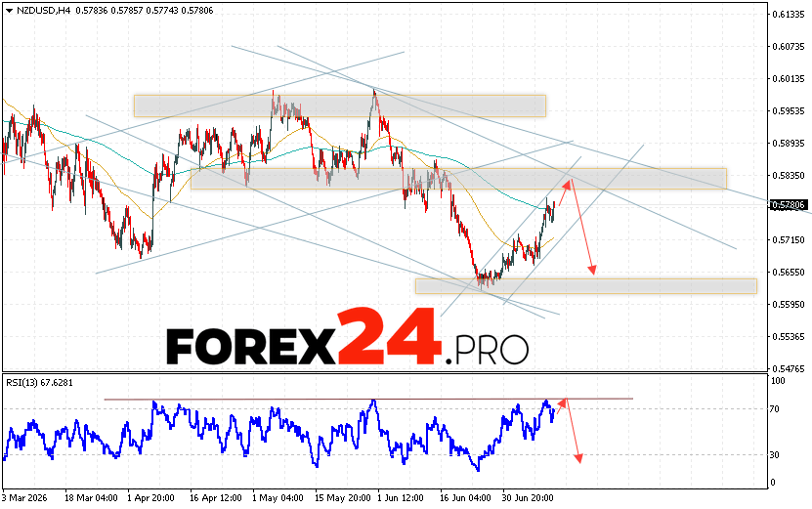Click price scale value 0.56550
812x509 pixels.
[x=789, y=272]
